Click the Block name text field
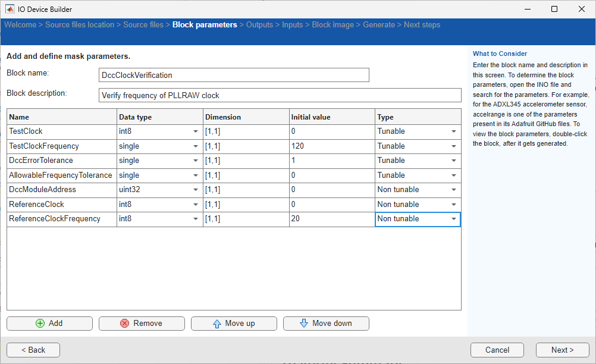The width and height of the screenshot is (596, 364). [x=234, y=76]
